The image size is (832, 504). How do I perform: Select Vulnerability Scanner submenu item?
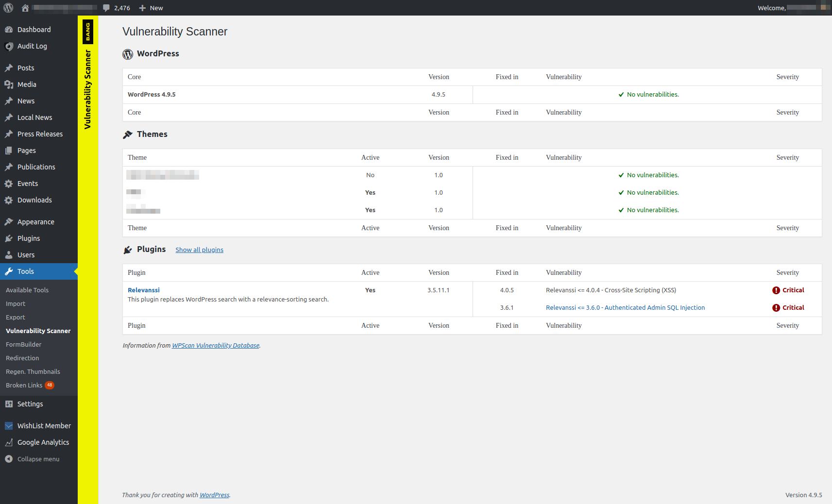38,331
